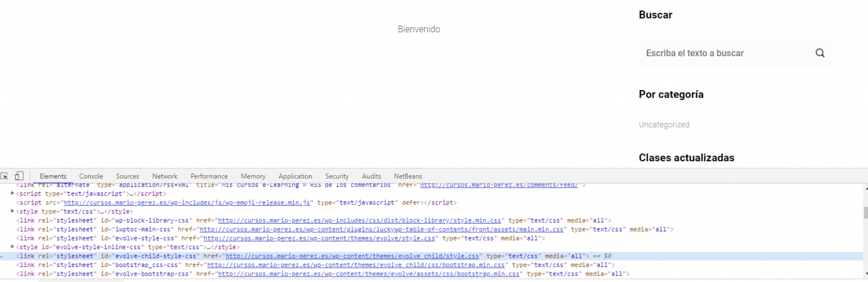Expand the style type text/css node
The image size is (868, 282).
tap(13, 211)
